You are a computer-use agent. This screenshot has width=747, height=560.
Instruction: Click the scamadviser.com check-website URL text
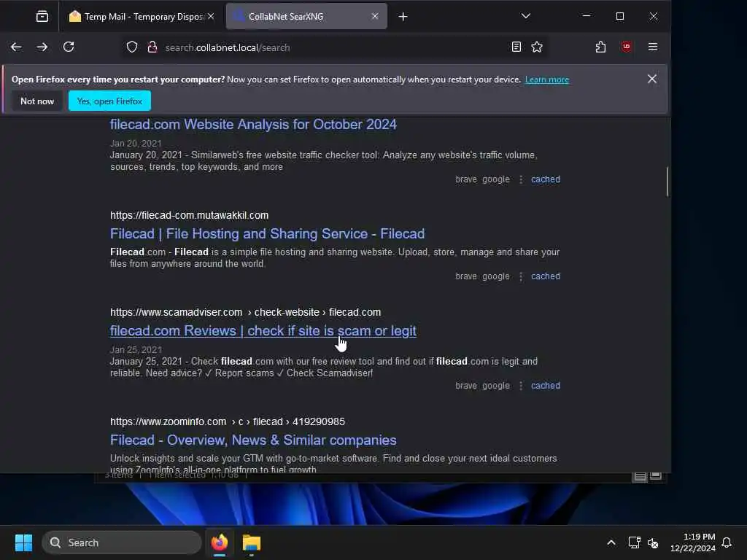245,312
